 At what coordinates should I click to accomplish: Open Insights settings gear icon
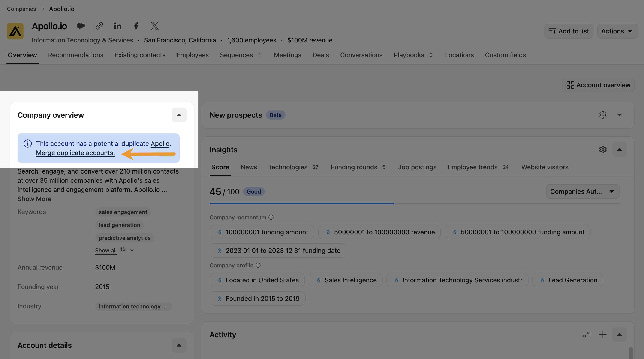click(603, 150)
